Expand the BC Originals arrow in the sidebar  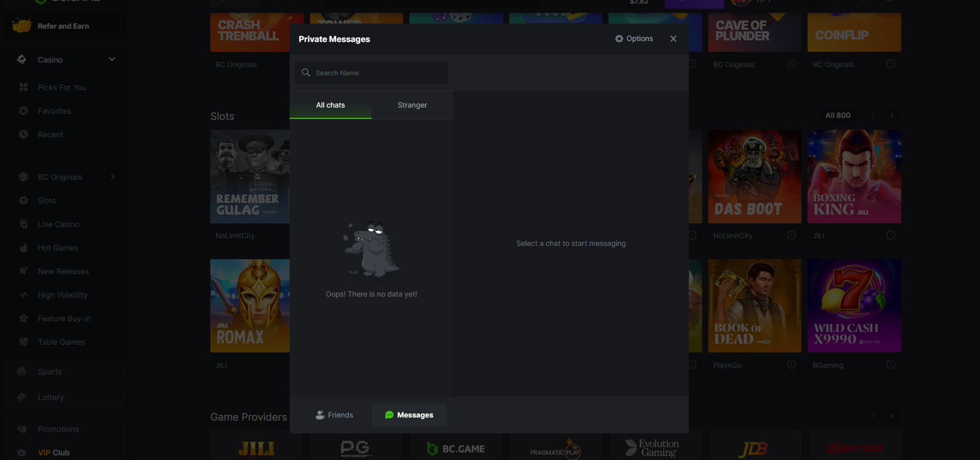[x=113, y=177]
